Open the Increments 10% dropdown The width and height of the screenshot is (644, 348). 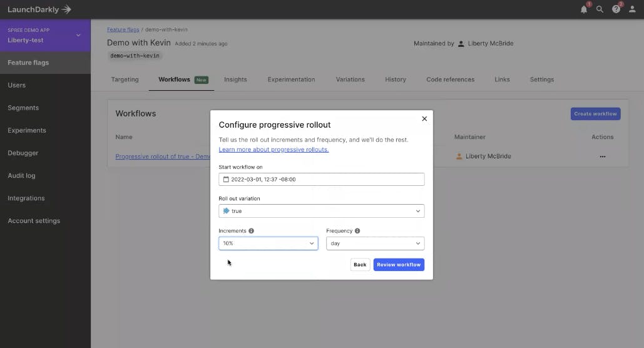pos(268,243)
